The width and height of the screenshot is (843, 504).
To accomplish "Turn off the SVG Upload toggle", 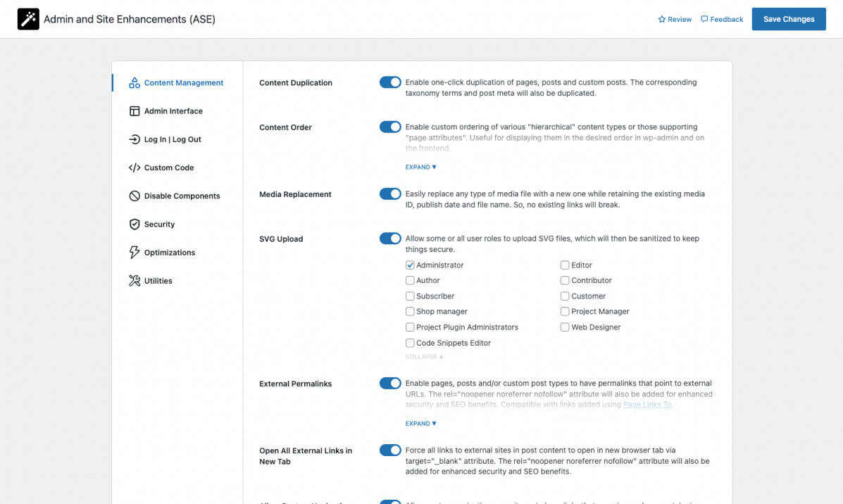I will coord(390,238).
